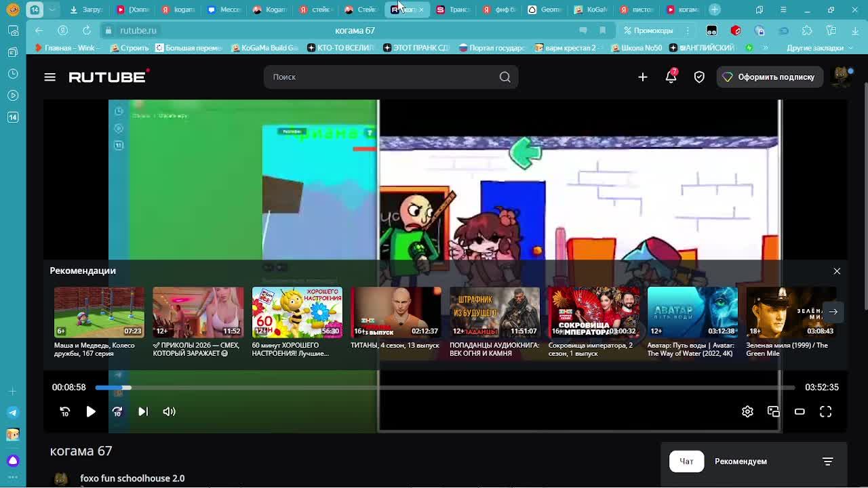Reload the current page

(x=87, y=30)
